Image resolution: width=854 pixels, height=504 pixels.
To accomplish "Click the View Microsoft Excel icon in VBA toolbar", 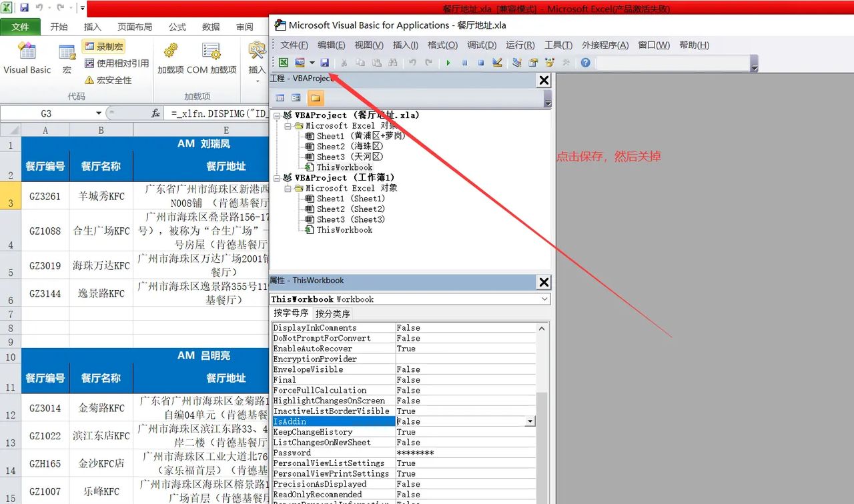I will (284, 63).
